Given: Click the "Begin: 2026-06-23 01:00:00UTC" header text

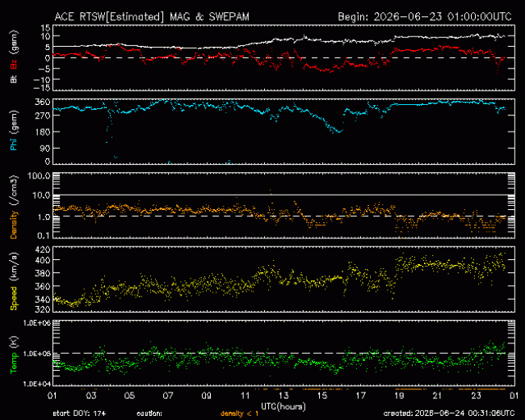Looking at the screenshot, I should (x=425, y=17).
